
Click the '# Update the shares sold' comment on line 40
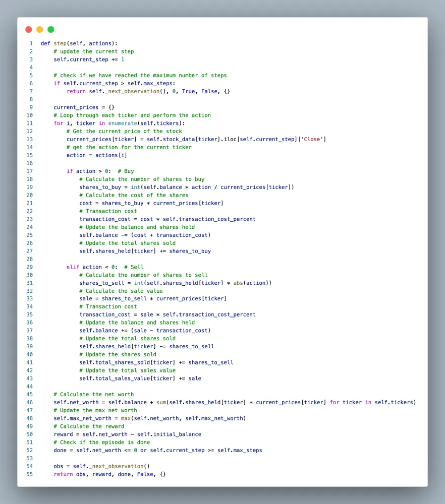click(x=118, y=354)
